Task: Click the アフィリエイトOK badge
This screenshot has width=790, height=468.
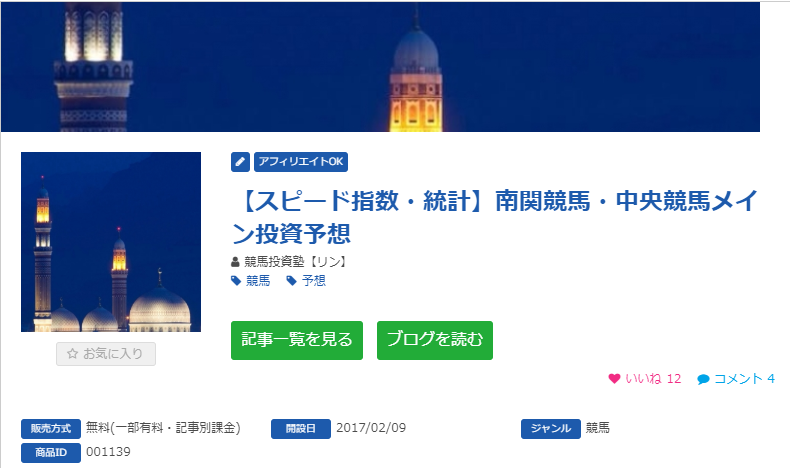Action: tap(301, 162)
